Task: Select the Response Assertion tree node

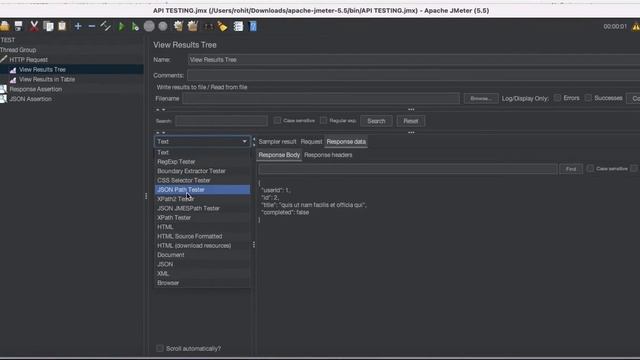Action: 36,89
